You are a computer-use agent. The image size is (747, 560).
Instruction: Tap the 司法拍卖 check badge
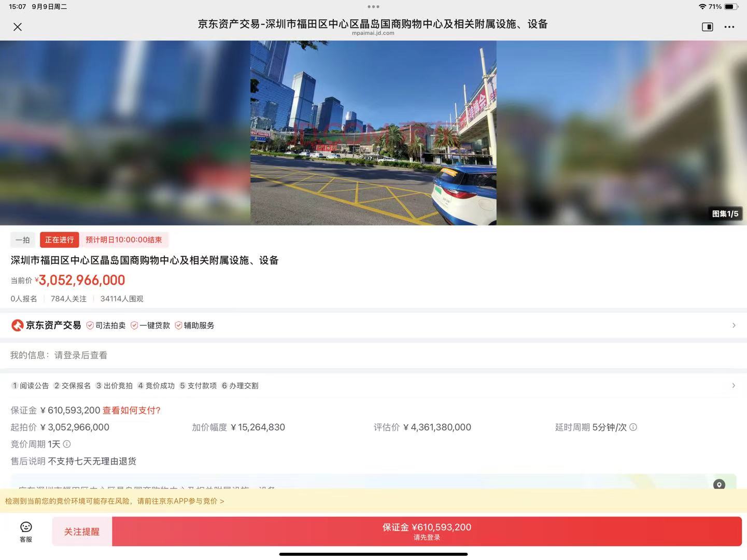[106, 325]
